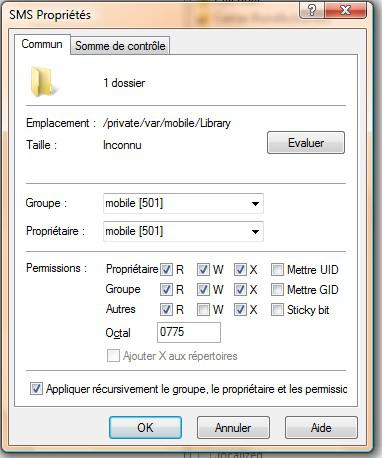
Task: Toggle Groupe X permission checkbox
Action: coord(240,289)
